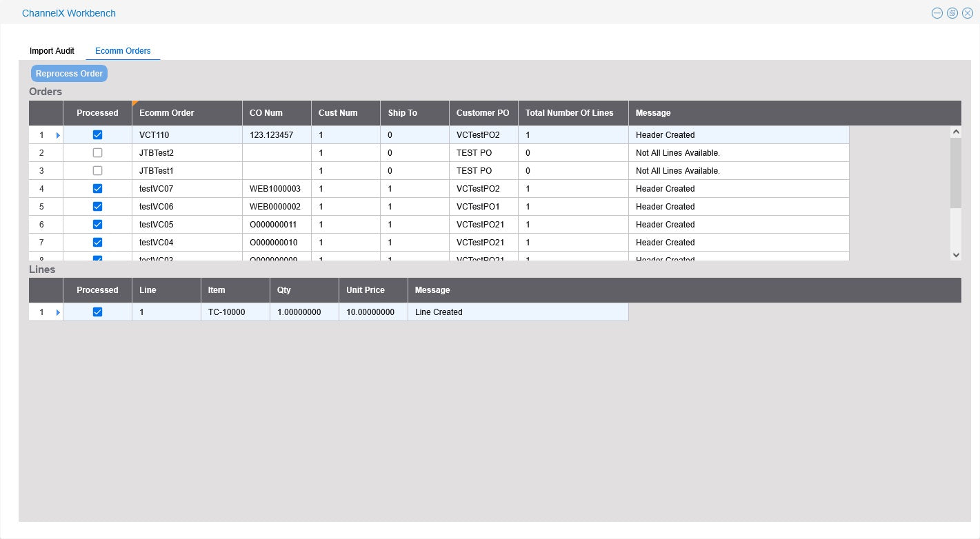Sort by Ecomm Order column header

(x=166, y=113)
